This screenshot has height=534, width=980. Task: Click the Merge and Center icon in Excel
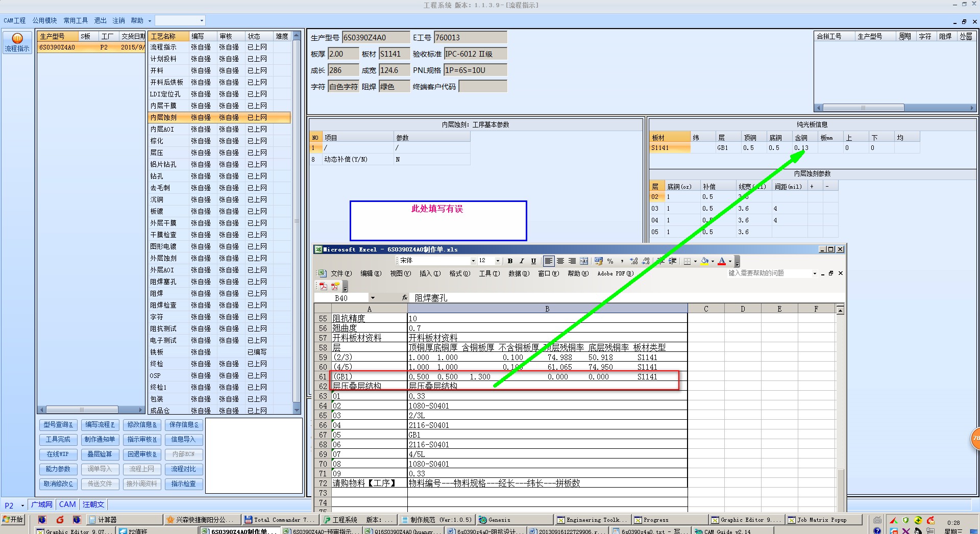point(584,261)
